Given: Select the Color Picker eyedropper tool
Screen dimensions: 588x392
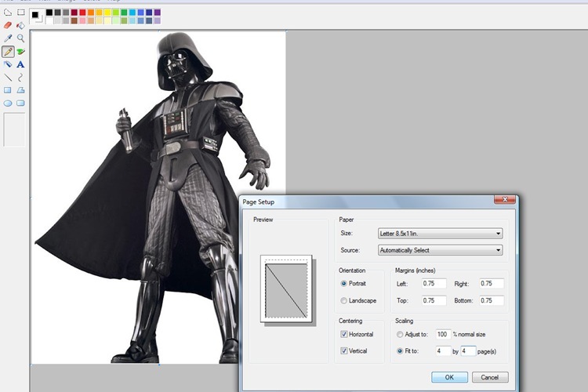Looking at the screenshot, I should point(8,38).
